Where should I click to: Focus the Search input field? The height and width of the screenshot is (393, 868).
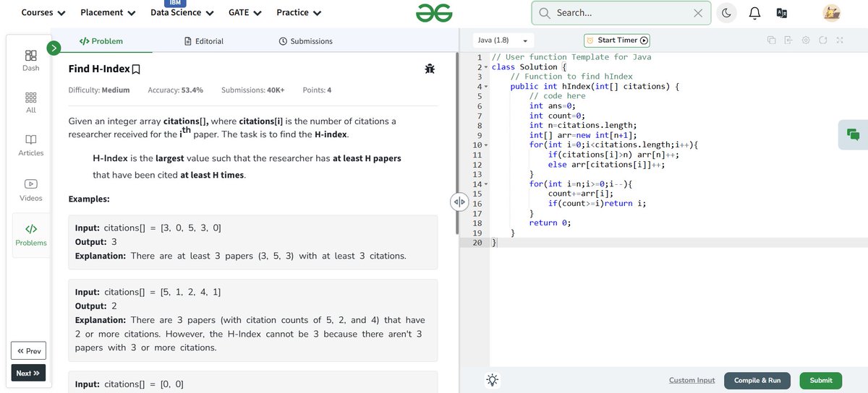(621, 13)
